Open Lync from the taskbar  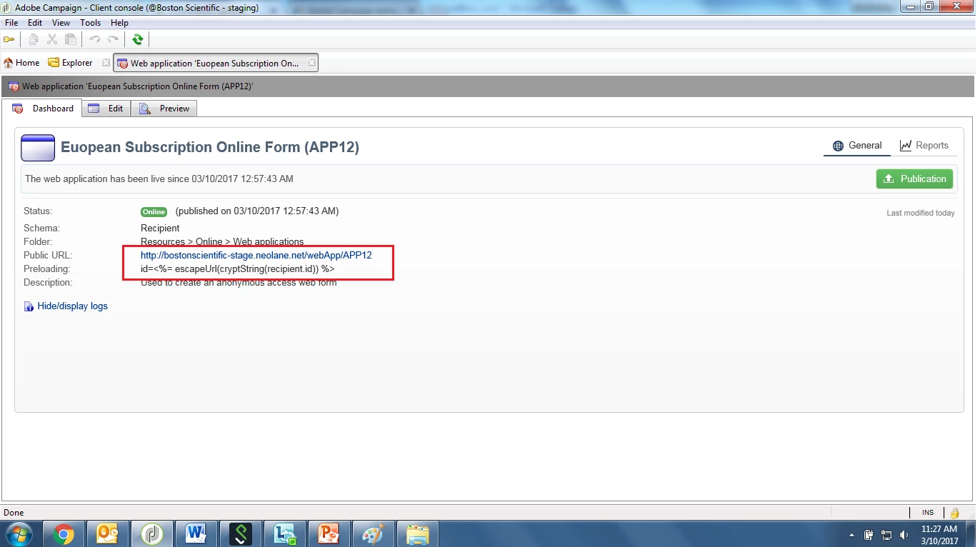click(x=285, y=534)
